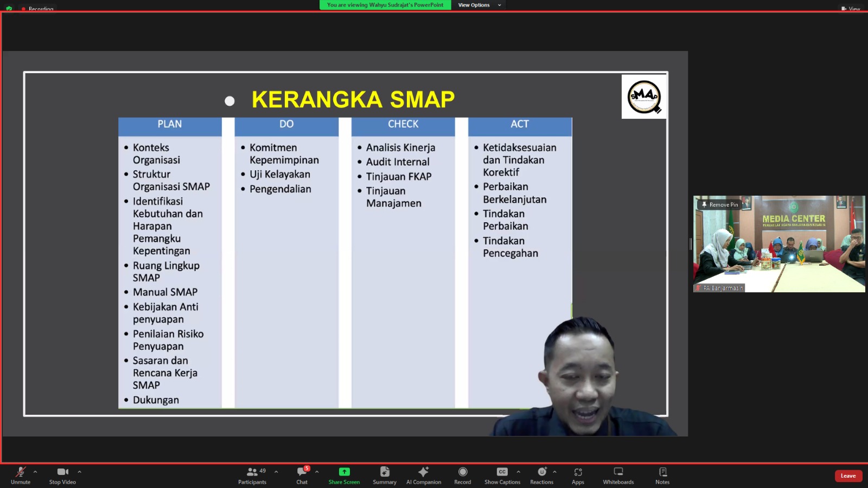Image resolution: width=868 pixels, height=488 pixels.
Task: Open the Chat panel
Action: [x=302, y=475]
